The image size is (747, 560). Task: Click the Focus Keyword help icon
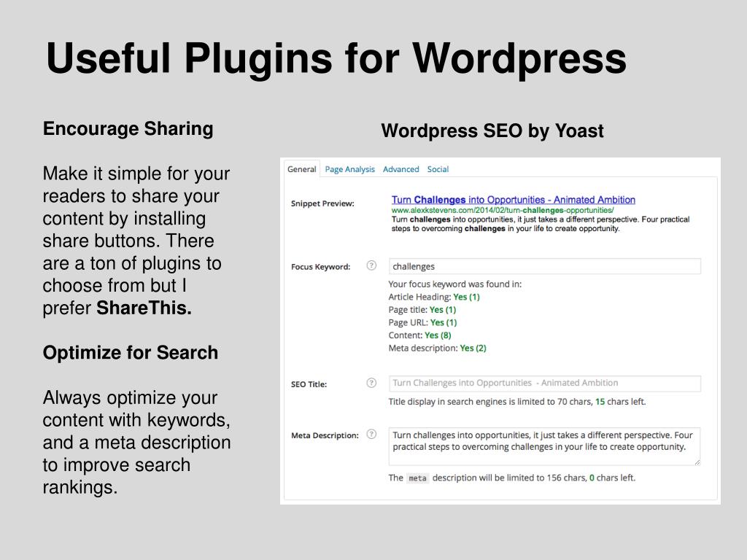click(x=371, y=265)
